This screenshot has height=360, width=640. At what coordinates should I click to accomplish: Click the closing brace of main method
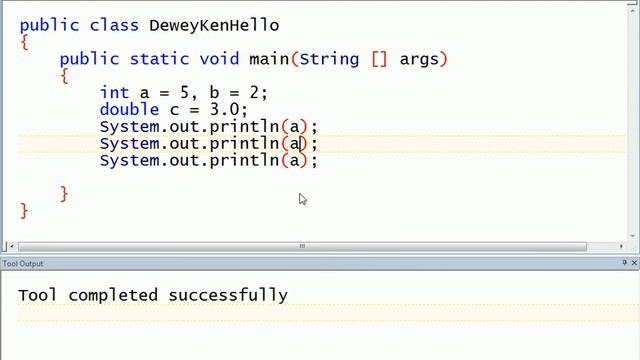click(64, 194)
